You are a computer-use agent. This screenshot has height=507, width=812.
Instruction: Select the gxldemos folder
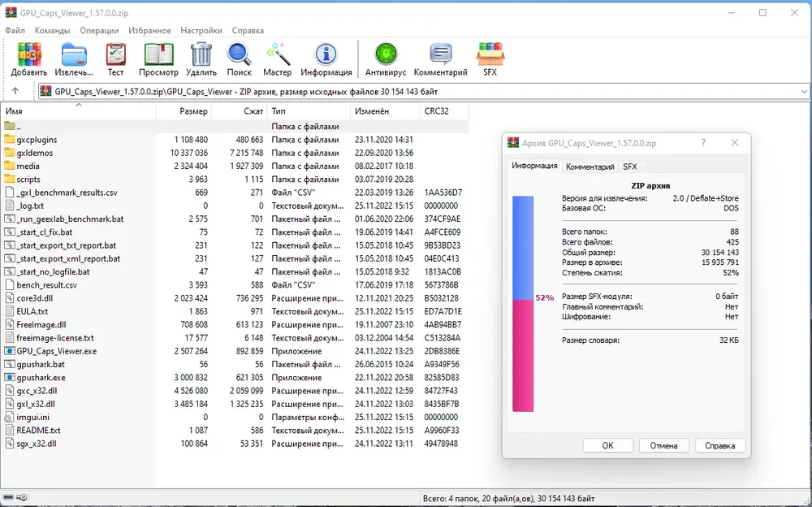click(34, 153)
